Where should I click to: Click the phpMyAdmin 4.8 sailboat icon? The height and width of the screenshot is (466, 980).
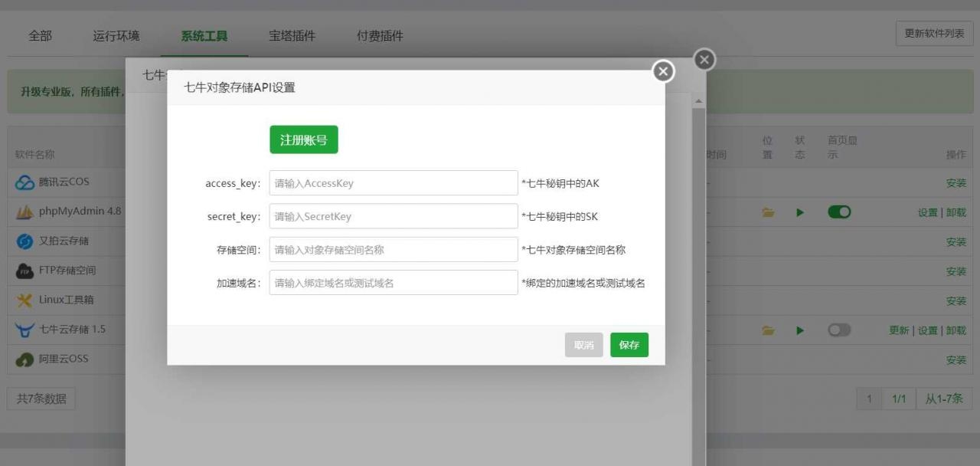[24, 212]
